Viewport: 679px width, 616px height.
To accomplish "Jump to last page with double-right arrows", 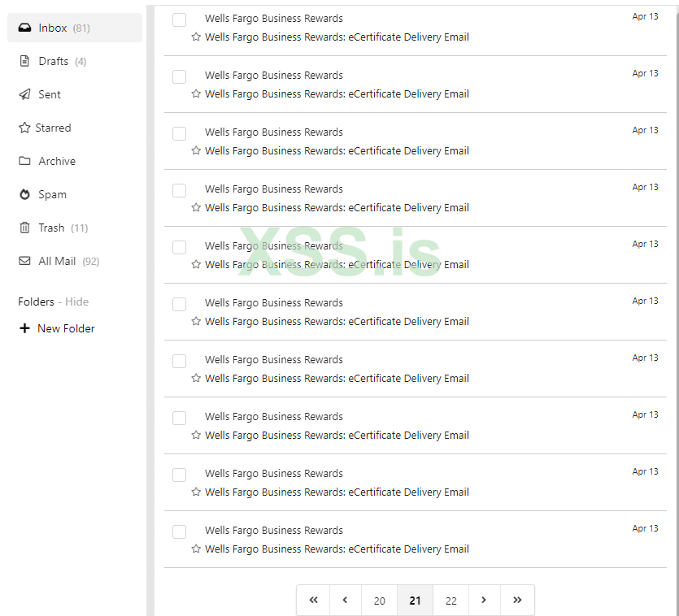I will click(x=517, y=600).
